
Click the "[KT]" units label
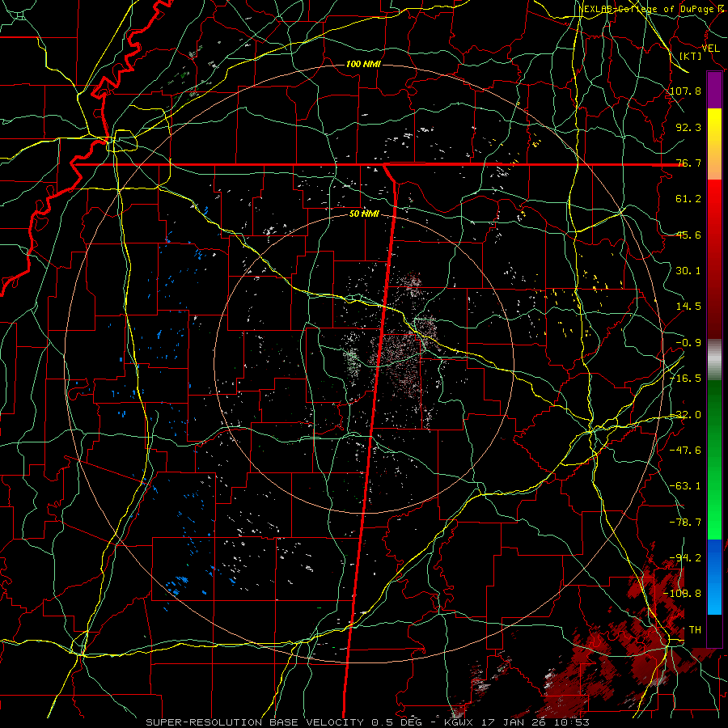pos(691,56)
